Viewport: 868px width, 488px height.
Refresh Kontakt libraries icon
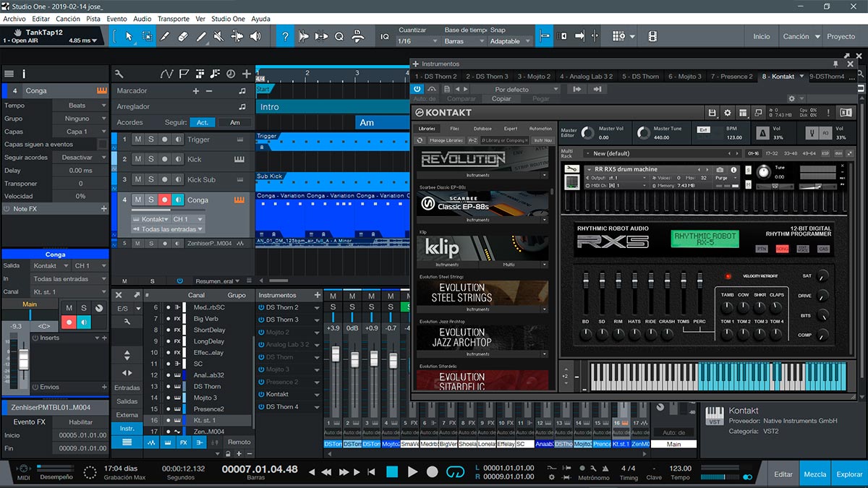click(421, 140)
